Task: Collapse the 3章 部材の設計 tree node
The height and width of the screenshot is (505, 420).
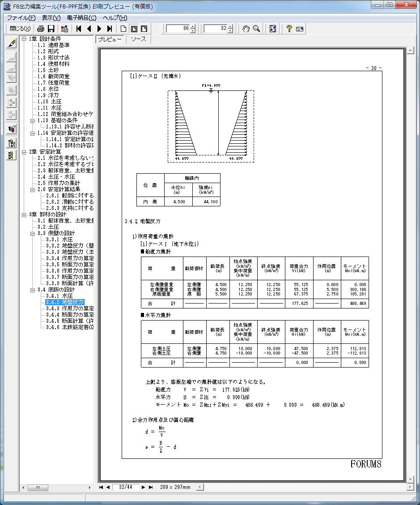Action: (24, 214)
